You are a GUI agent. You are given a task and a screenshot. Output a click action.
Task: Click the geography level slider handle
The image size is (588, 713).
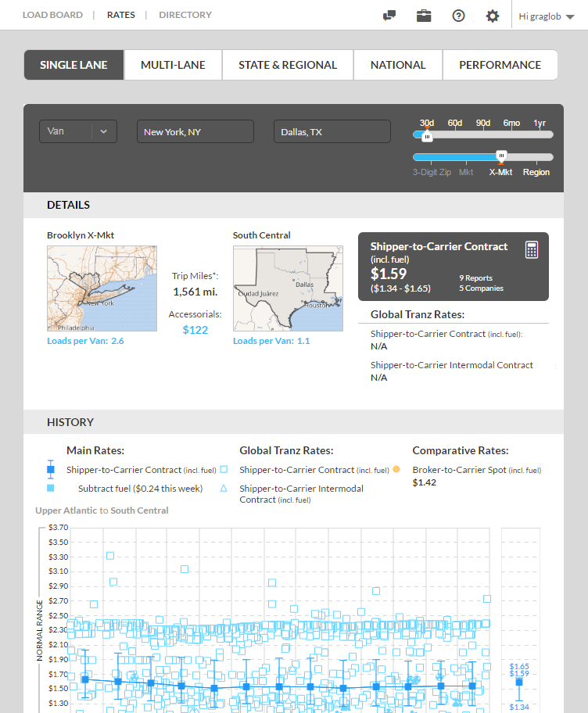click(501, 156)
